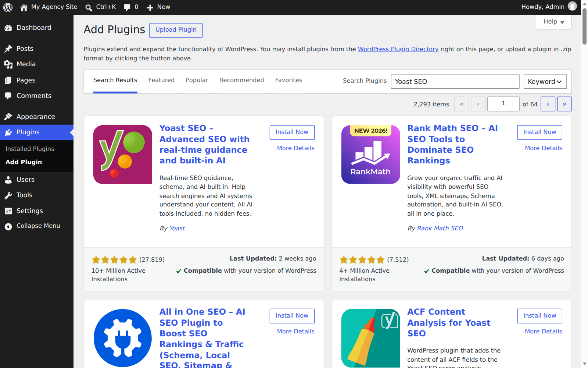The width and height of the screenshot is (588, 368).
Task: Expand the Help dropdown
Action: click(553, 22)
